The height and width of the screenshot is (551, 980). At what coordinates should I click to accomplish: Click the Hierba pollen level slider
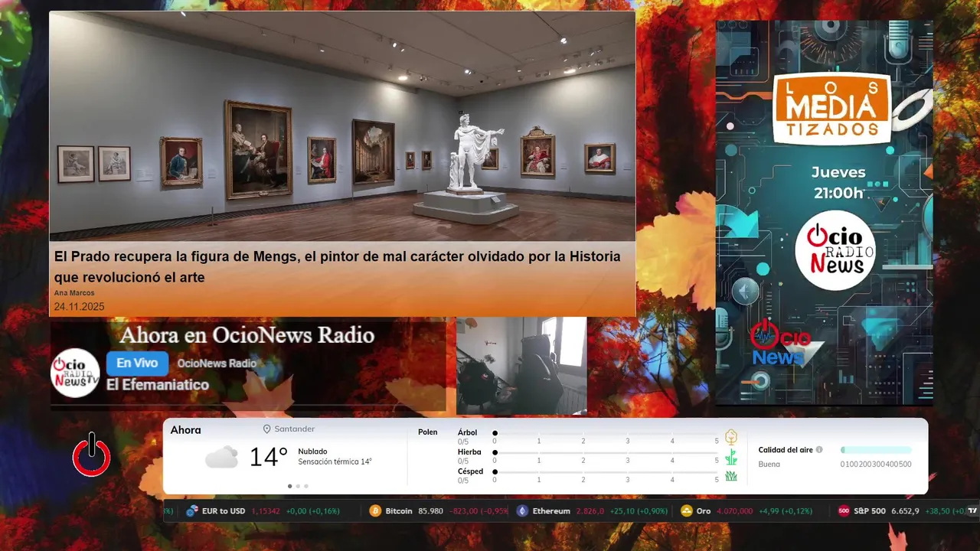pyautogui.click(x=606, y=452)
